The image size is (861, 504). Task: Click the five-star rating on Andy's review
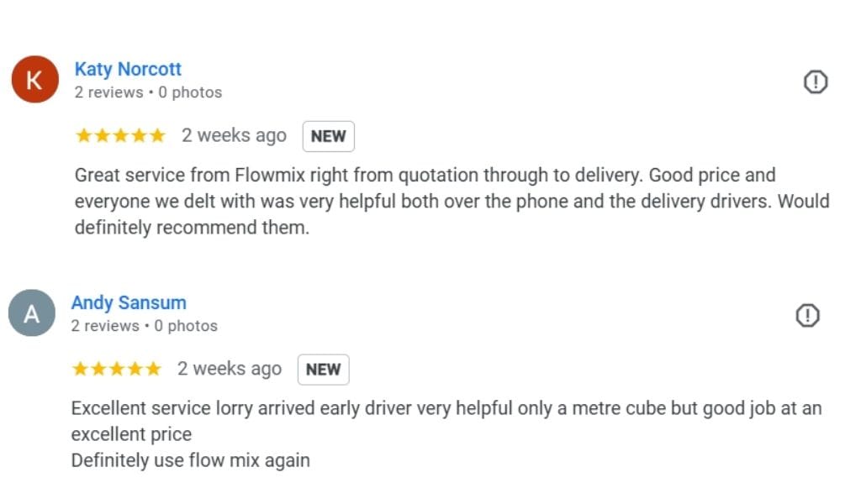(116, 369)
